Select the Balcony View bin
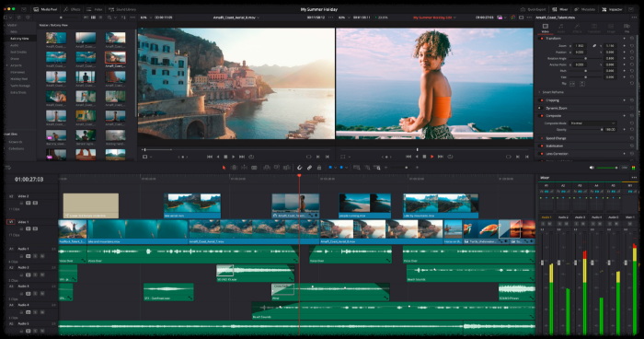Image resolution: width=644 pixels, height=339 pixels. 19,39
